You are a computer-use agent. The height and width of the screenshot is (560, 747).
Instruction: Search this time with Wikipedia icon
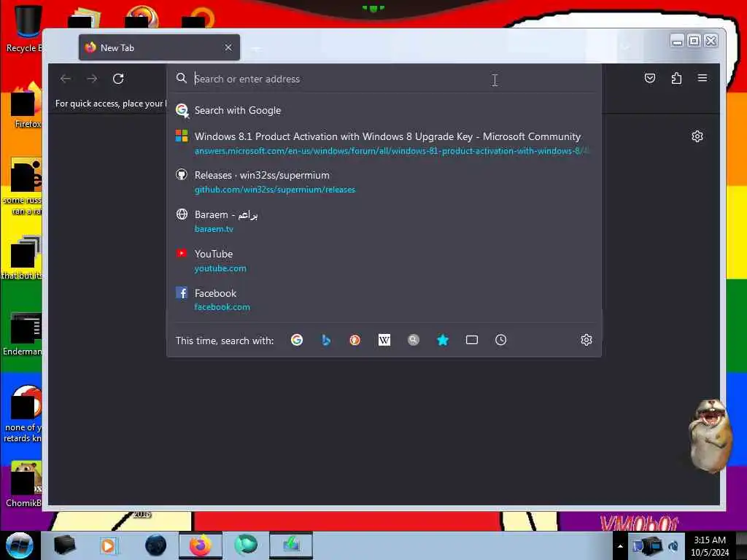384,340
